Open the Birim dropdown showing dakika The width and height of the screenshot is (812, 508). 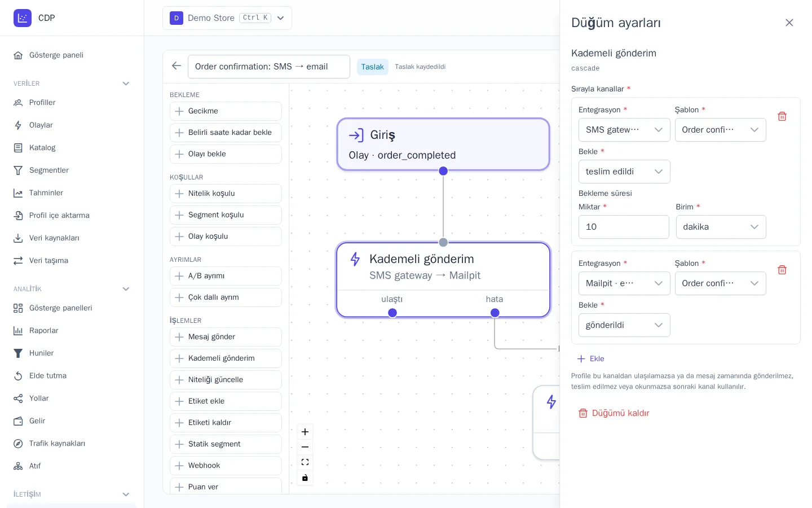pos(721,227)
